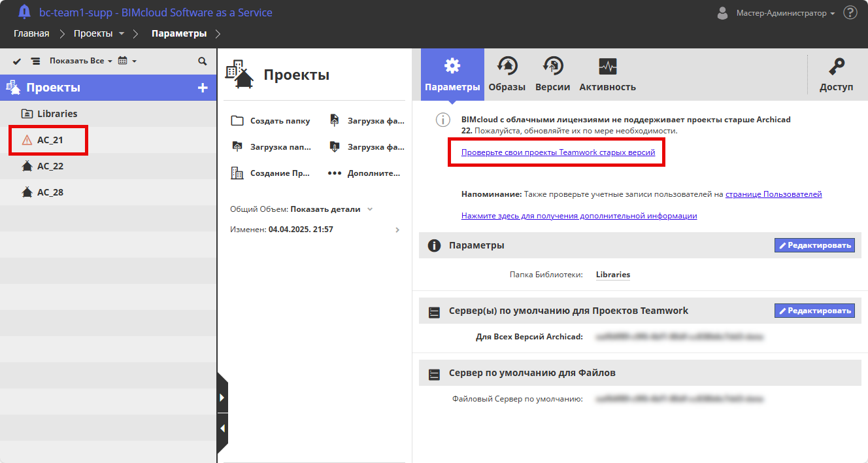Viewport: 868px width, 463px height.
Task: Click Редактировать in Параметры section
Action: 814,245
